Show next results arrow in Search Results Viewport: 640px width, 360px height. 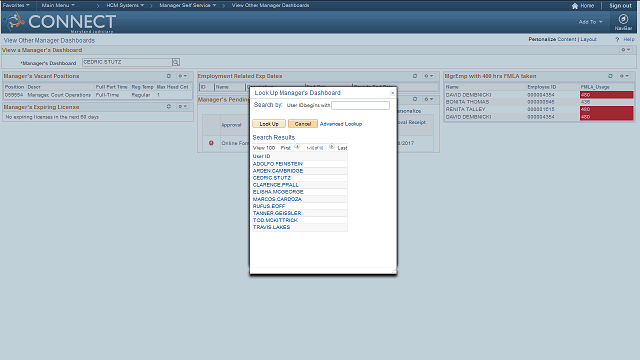point(331,147)
